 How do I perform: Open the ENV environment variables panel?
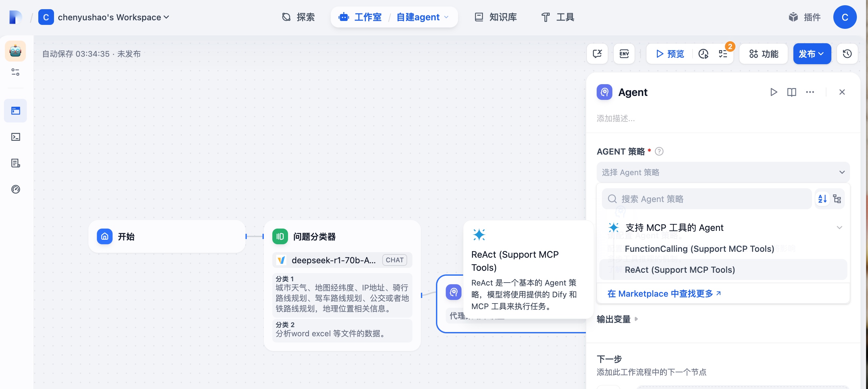click(624, 54)
